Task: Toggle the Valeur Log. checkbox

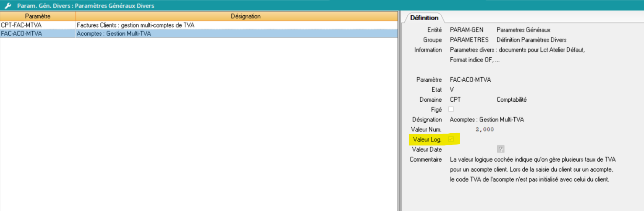Action: click(x=451, y=139)
